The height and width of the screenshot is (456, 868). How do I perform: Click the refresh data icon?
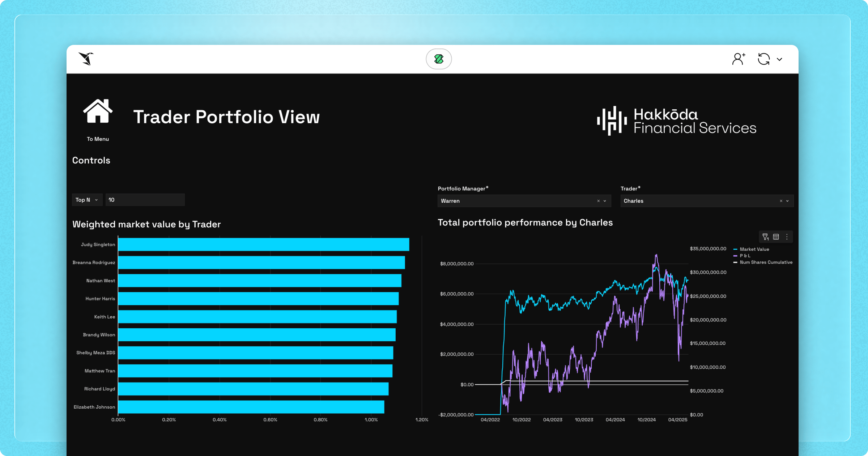pos(764,59)
